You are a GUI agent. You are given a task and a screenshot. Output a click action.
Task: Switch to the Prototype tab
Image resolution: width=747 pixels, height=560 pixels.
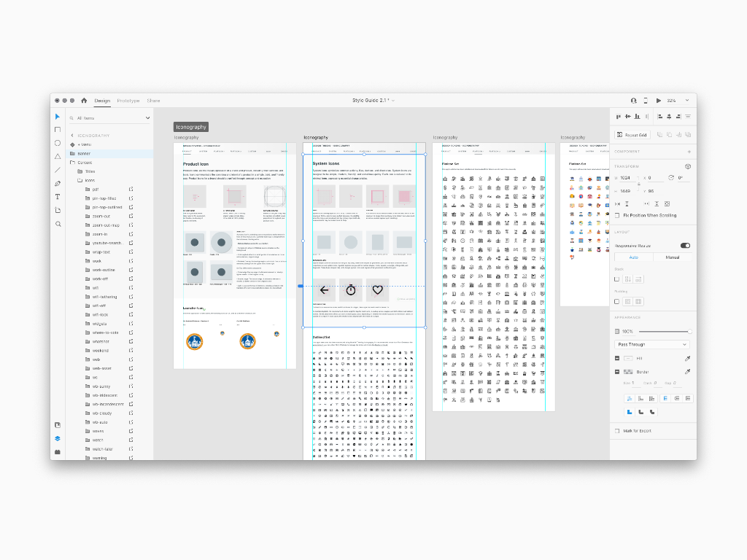[128, 101]
